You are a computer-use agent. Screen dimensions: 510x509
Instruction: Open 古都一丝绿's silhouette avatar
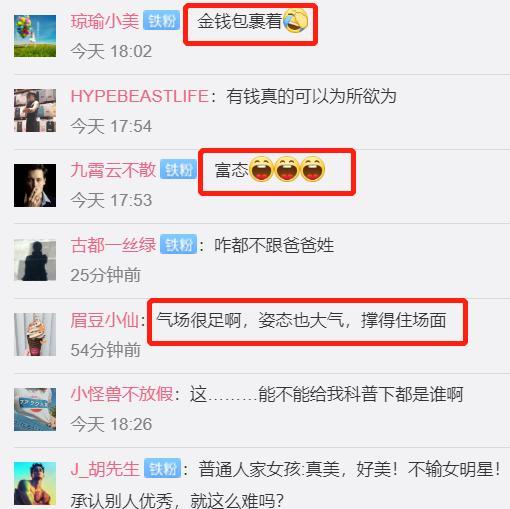pos(35,260)
